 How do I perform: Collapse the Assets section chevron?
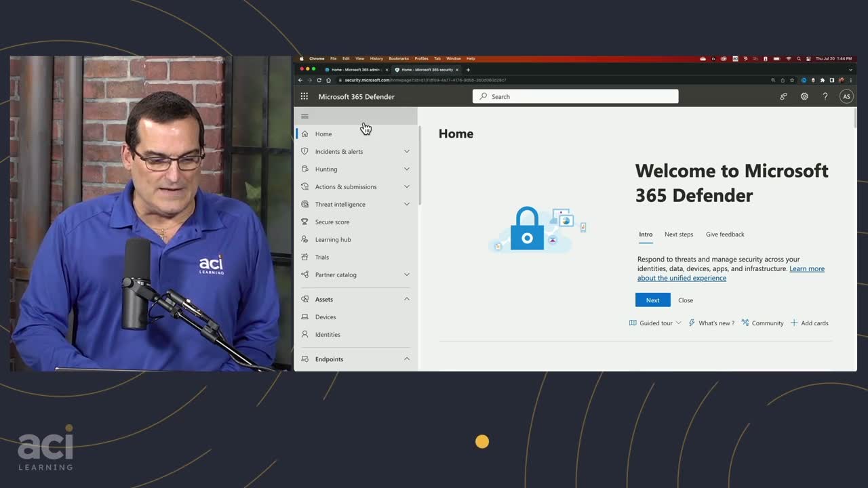pyautogui.click(x=407, y=299)
